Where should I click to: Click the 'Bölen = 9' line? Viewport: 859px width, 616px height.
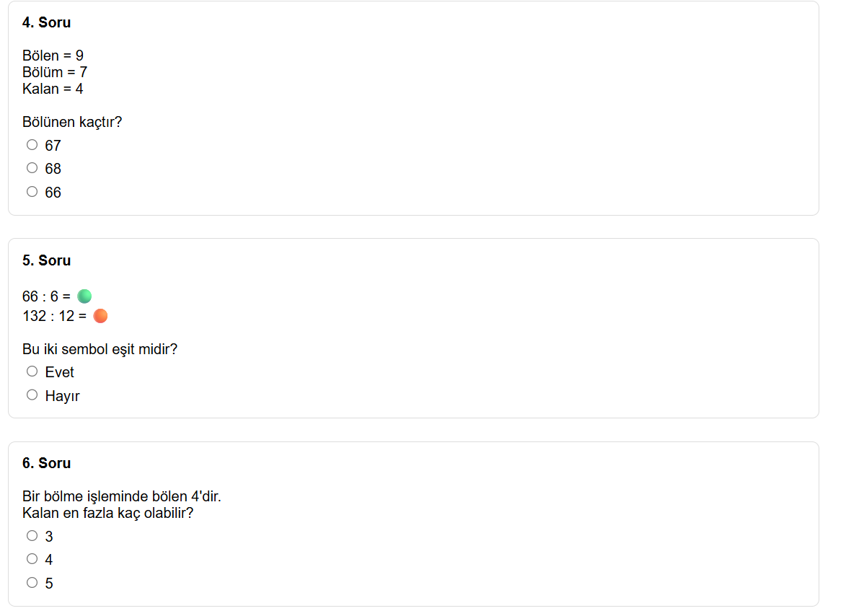click(53, 56)
